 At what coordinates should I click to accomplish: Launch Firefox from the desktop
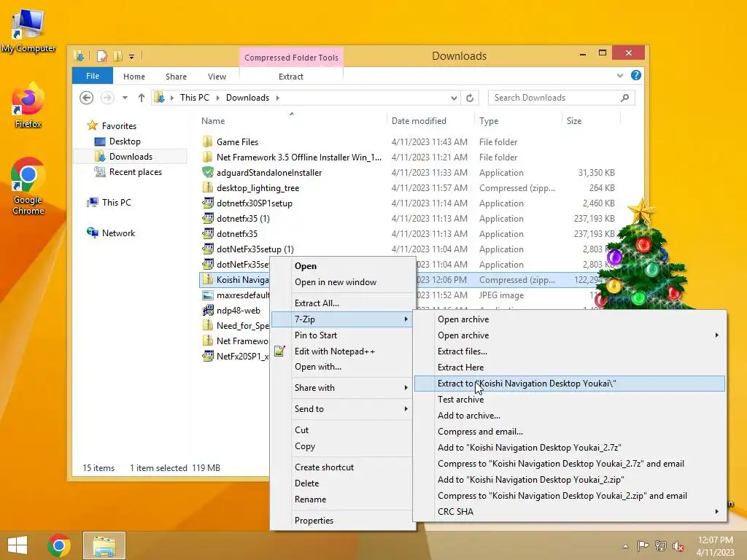pyautogui.click(x=28, y=106)
